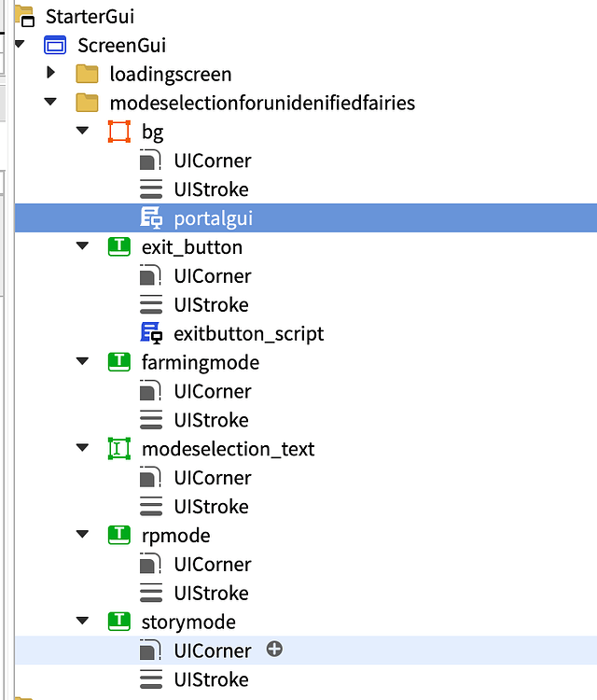Click the bg Frame icon
597x700 pixels.
coord(119,132)
